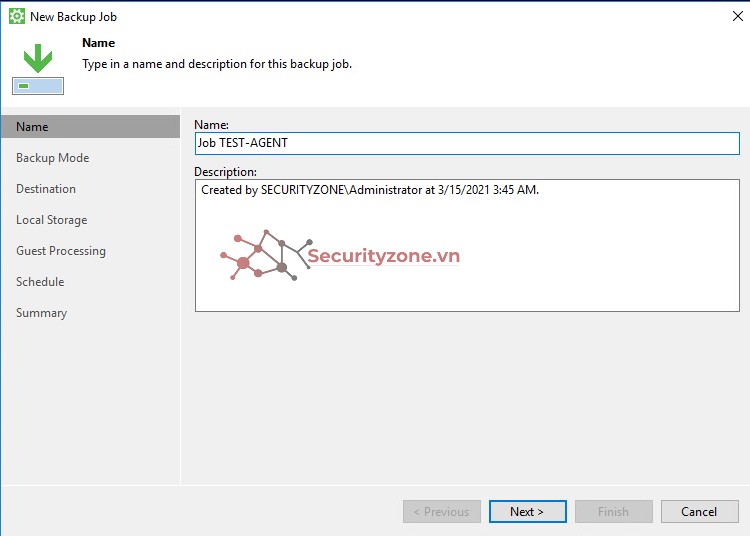Image resolution: width=750 pixels, height=536 pixels.
Task: Select the Name wizard step
Action: pyautogui.click(x=90, y=127)
